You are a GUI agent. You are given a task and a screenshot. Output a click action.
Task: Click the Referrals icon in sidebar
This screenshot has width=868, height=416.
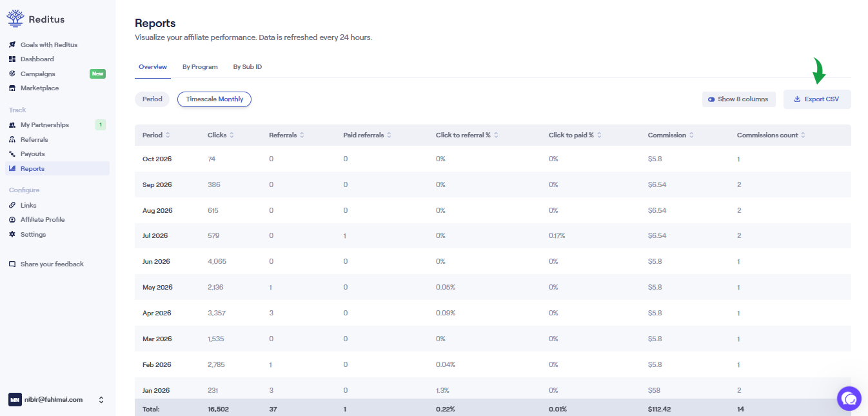click(12, 139)
